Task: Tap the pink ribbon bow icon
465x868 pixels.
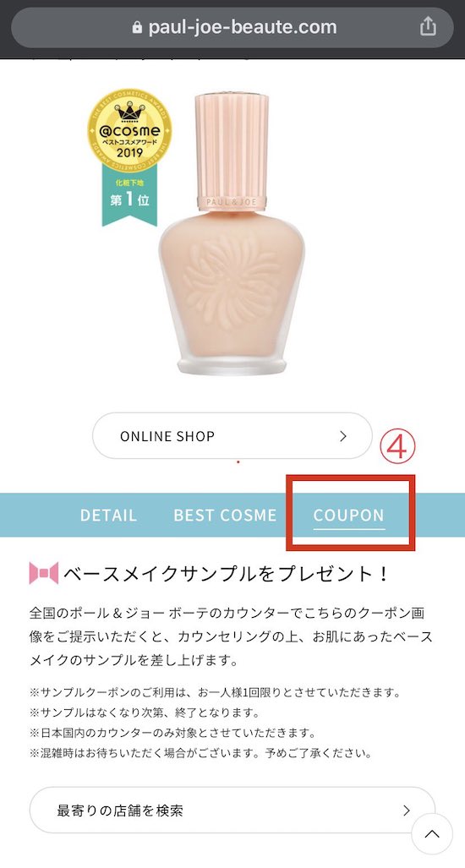Action: 44,573
